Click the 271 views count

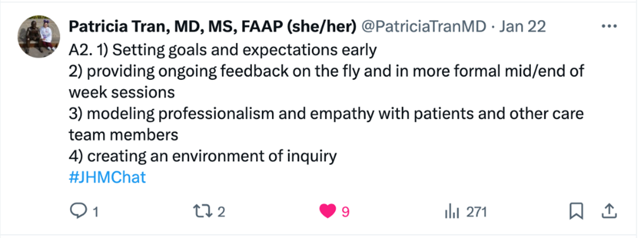tap(476, 212)
